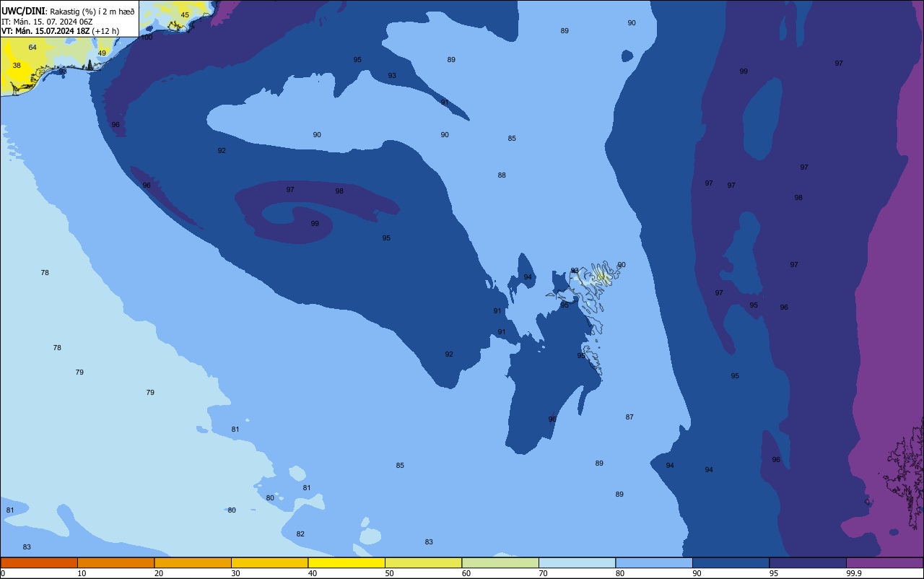Click the '64' humidity value on the map
The height and width of the screenshot is (579, 924).
[32, 48]
